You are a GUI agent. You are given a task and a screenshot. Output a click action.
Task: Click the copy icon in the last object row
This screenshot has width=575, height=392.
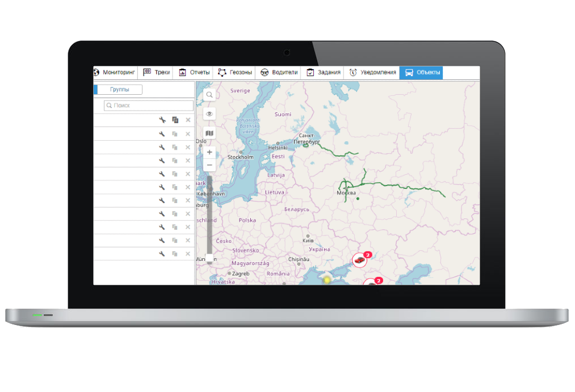pos(175,254)
